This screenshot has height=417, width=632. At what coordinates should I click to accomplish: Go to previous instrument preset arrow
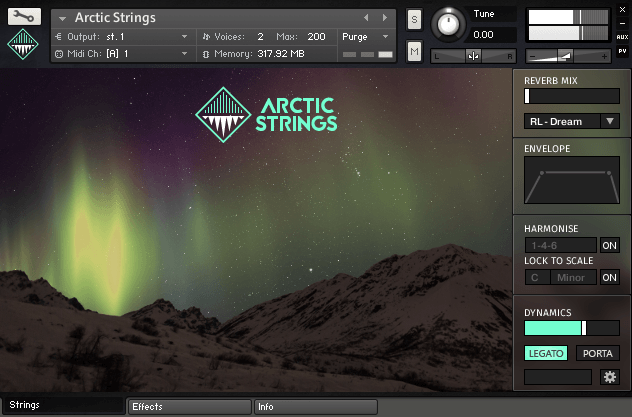(366, 18)
